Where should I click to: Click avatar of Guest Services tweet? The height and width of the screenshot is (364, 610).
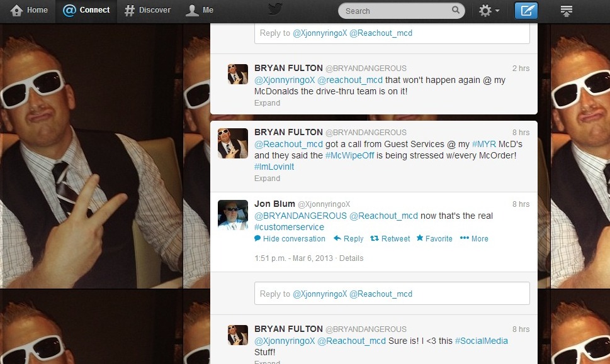pyautogui.click(x=233, y=143)
